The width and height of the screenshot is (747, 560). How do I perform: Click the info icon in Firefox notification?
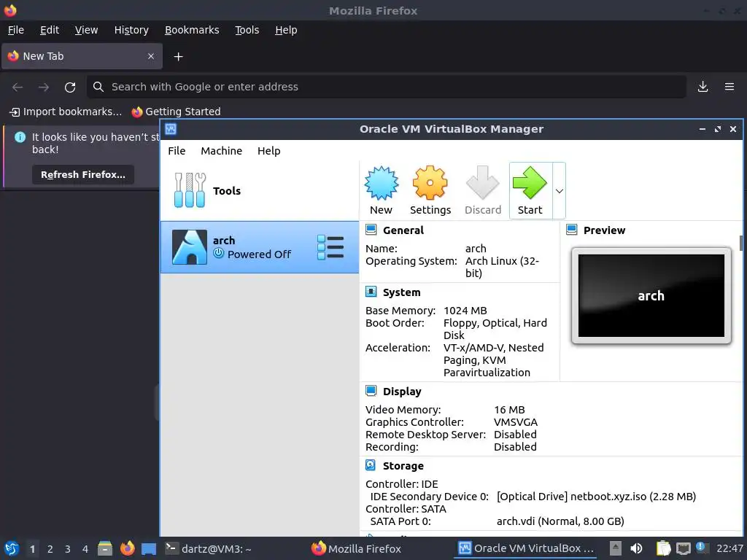[20, 137]
